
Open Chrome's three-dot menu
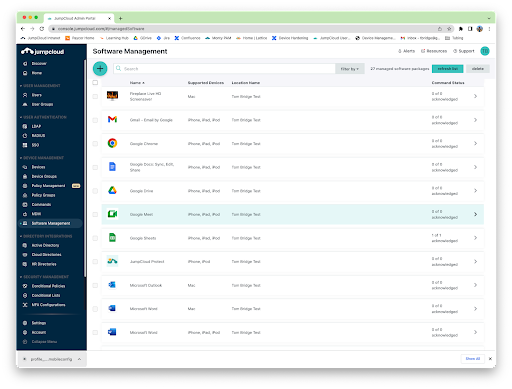click(x=489, y=29)
